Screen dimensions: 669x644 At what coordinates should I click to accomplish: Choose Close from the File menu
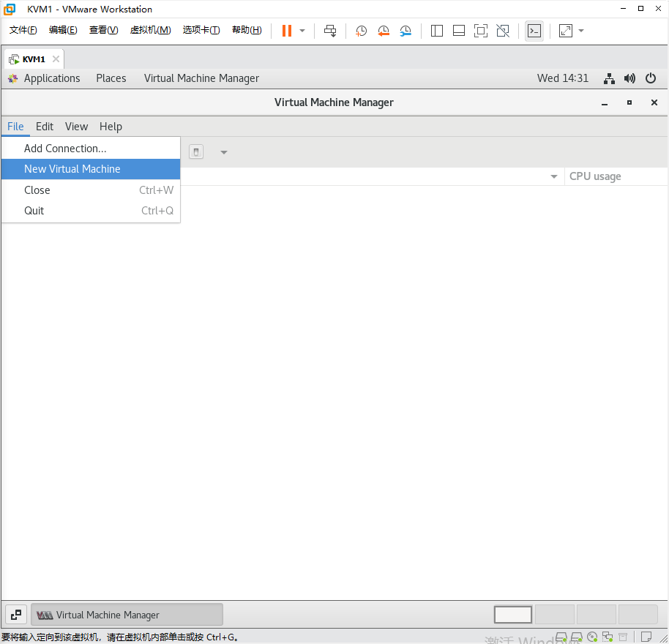[x=91, y=190]
